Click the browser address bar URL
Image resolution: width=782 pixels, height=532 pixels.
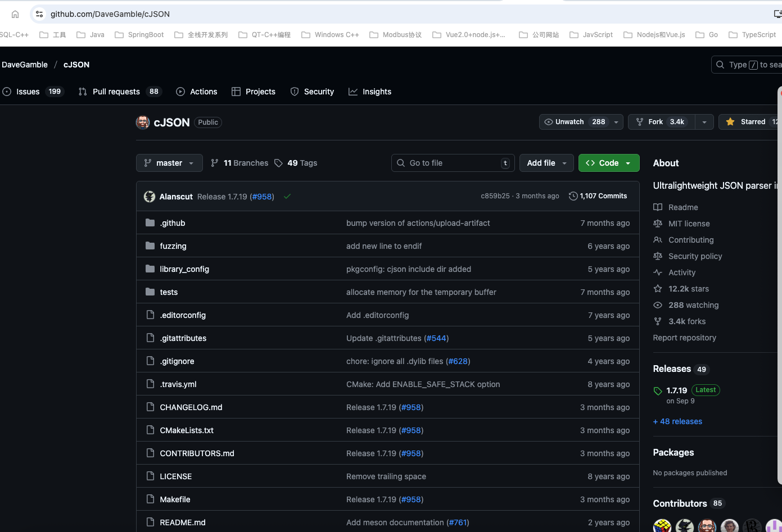(110, 14)
